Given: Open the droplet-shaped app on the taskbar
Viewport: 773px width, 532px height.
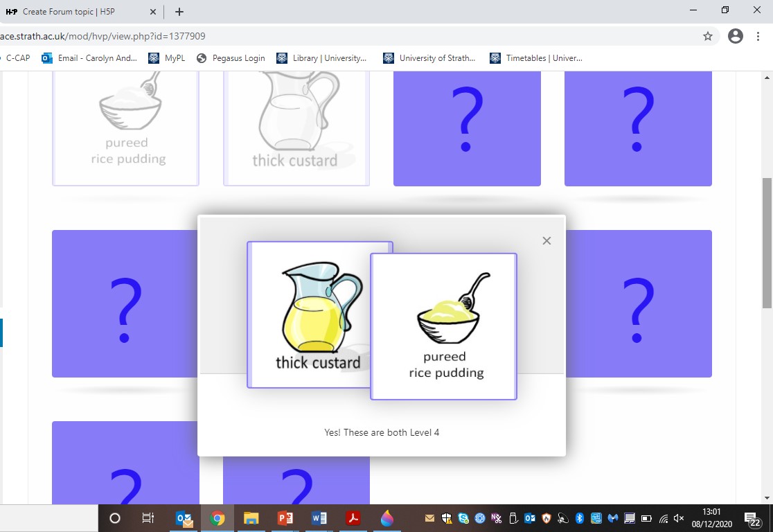Looking at the screenshot, I should 387,518.
